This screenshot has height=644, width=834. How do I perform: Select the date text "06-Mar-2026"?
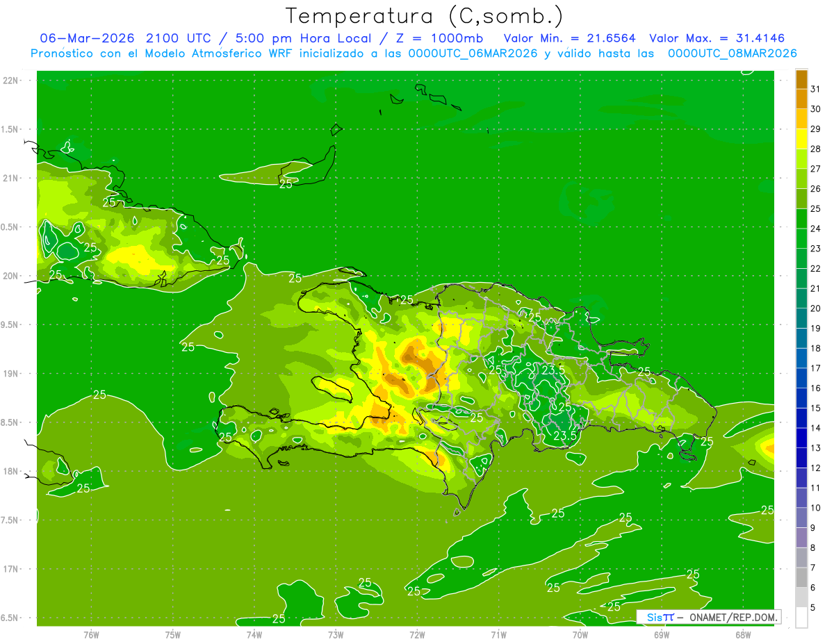88,38
